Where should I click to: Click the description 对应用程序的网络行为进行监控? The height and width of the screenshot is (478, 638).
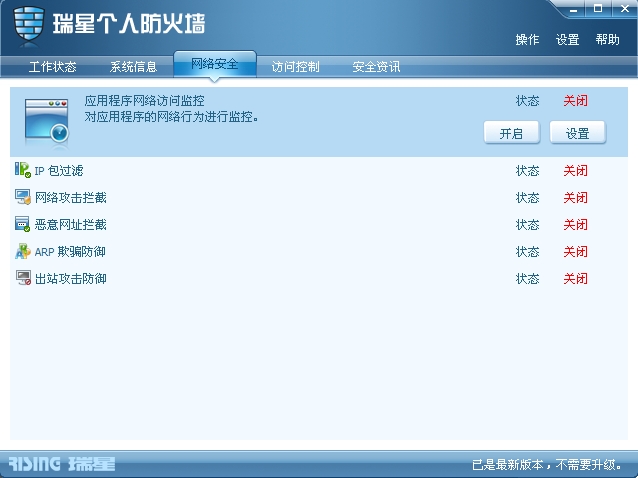coord(171,117)
